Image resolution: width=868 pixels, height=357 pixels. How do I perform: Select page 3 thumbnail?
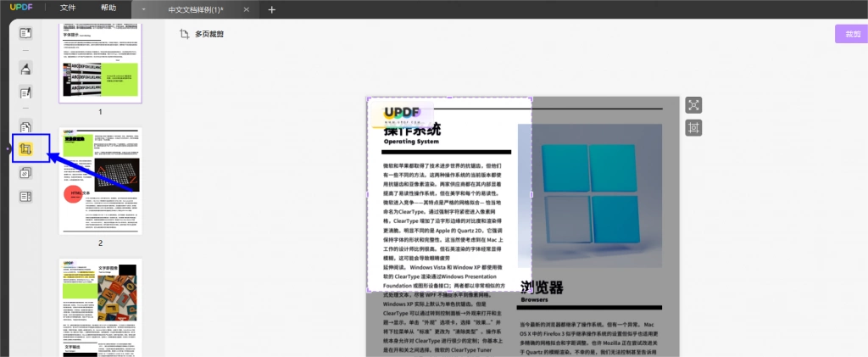click(101, 307)
